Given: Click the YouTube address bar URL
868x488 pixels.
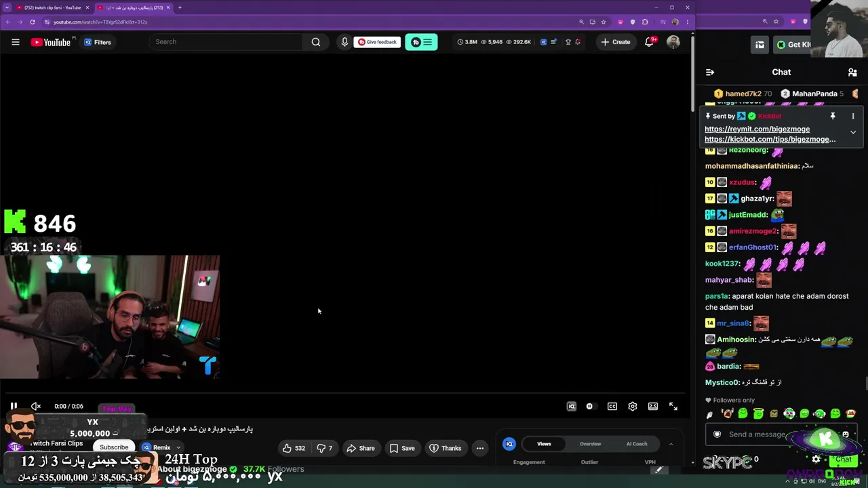Looking at the screenshot, I should click(x=100, y=22).
